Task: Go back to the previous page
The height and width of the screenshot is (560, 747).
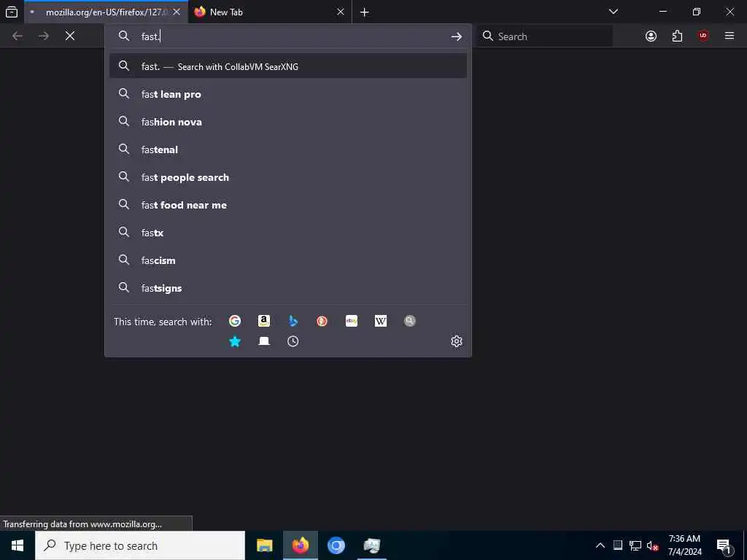Action: point(18,36)
